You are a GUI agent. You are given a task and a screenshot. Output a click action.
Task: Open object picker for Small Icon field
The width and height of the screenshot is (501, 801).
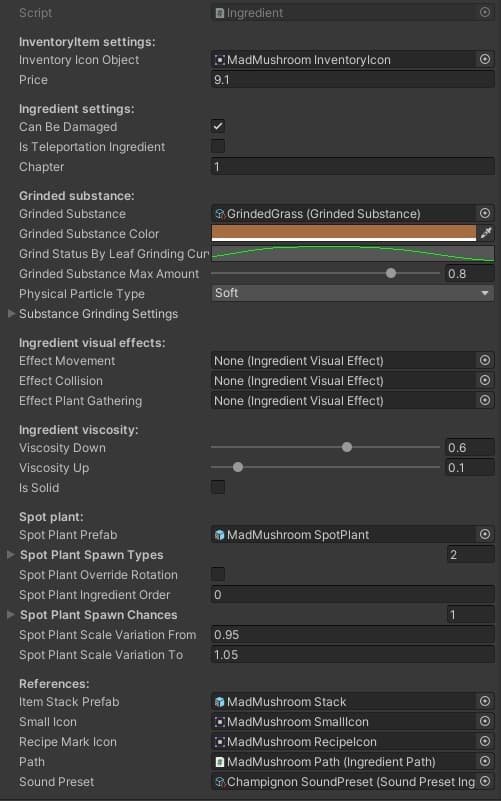coord(485,721)
